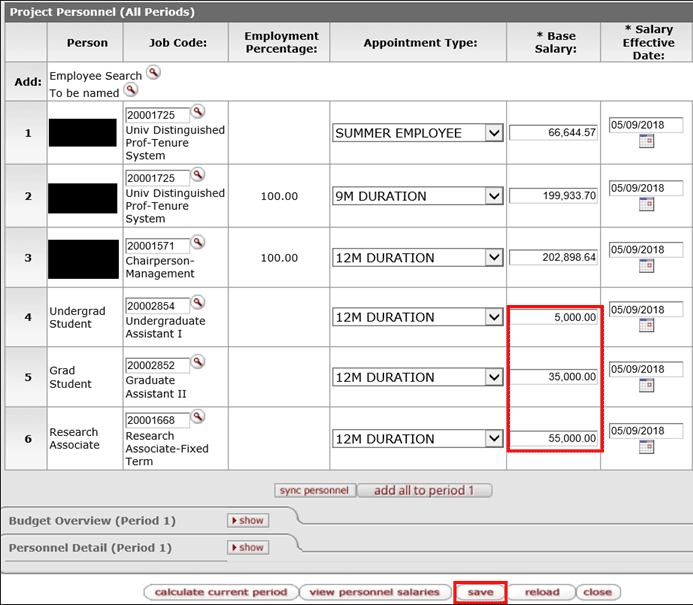Click job code lookup icon beside 20001668
The width and height of the screenshot is (693, 605).
tap(198, 416)
